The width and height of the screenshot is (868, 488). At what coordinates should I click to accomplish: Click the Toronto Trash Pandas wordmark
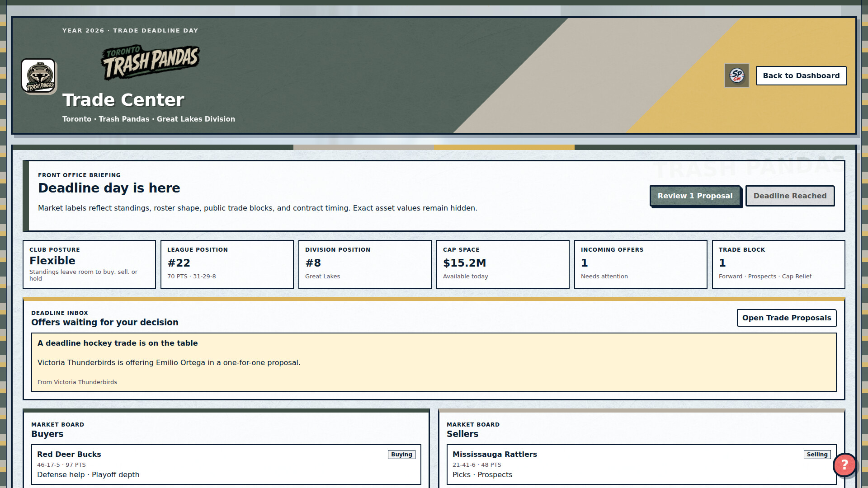coord(150,62)
